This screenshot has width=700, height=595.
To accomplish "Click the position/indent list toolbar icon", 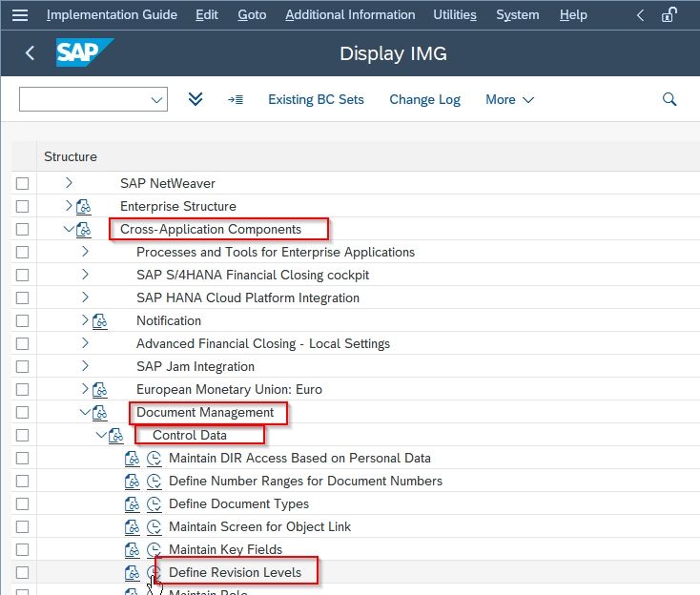I will 236,99.
